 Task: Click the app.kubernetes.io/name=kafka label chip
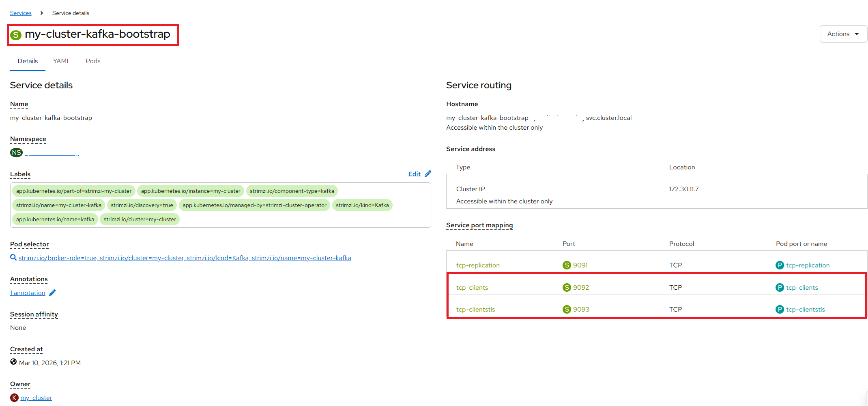tap(55, 219)
